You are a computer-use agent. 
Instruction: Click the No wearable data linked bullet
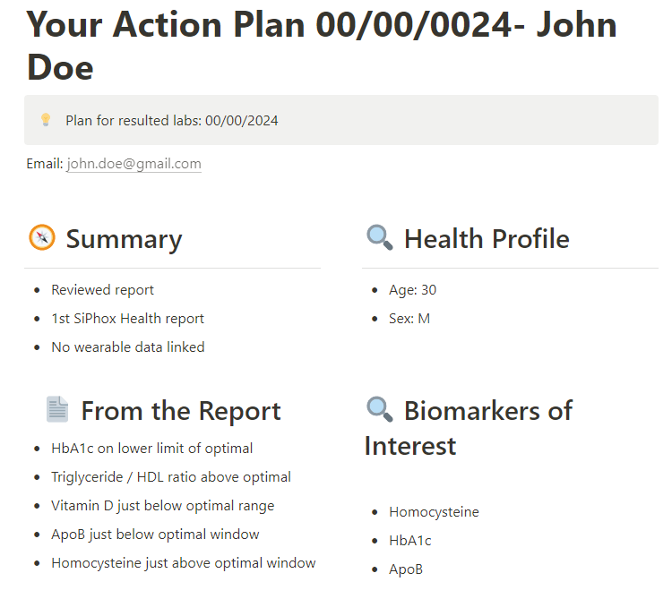pyautogui.click(x=127, y=347)
